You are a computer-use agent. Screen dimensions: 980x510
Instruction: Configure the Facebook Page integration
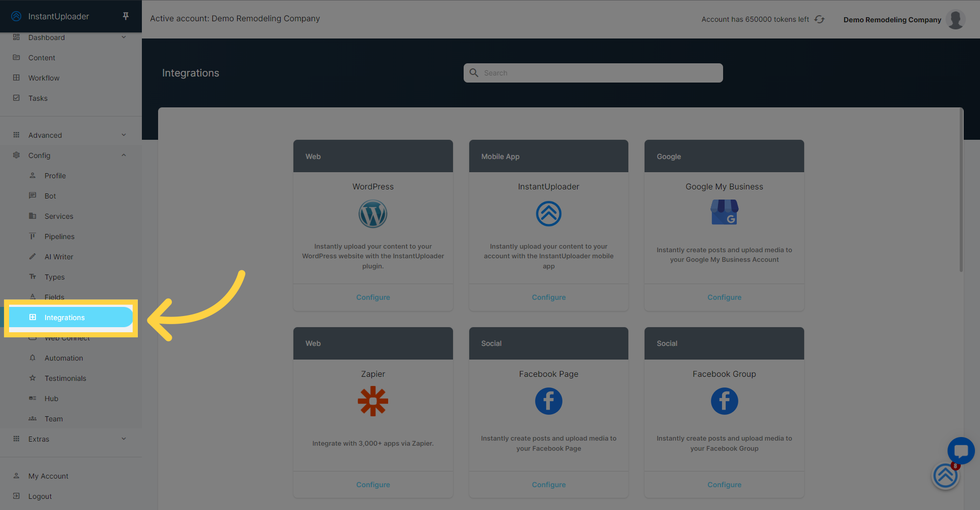pos(549,485)
